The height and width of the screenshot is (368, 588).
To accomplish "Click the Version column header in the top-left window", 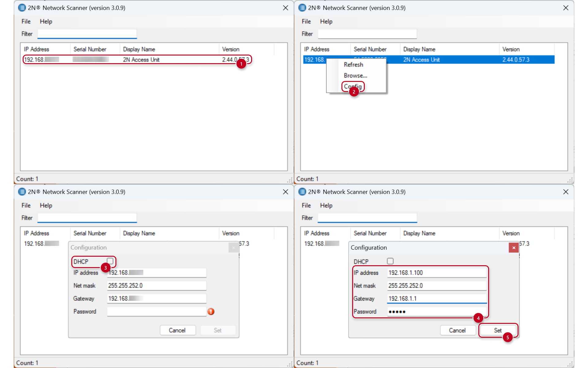I will point(247,49).
